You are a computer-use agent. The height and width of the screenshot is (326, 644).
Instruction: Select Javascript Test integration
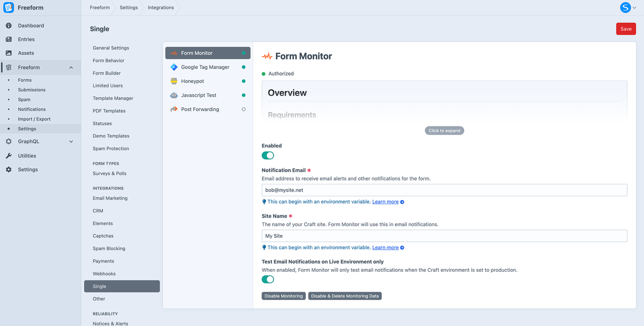(208, 95)
